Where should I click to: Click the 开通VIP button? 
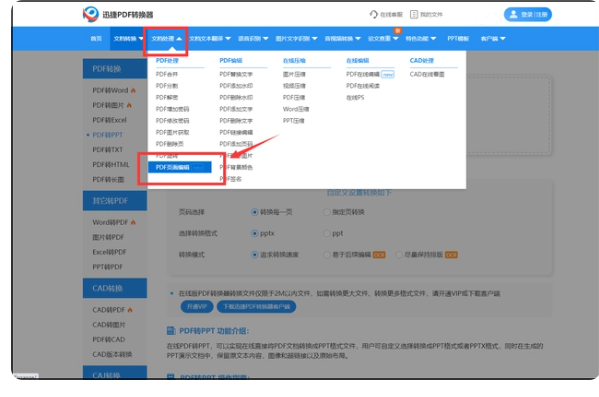pos(197,306)
